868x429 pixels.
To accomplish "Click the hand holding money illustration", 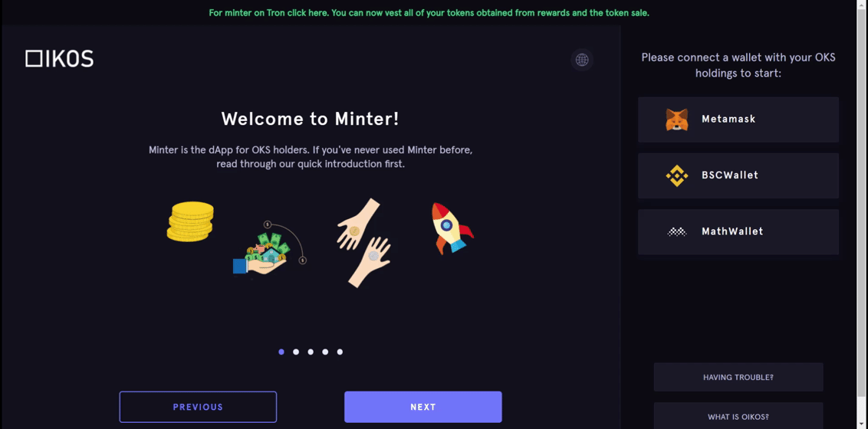I will (x=269, y=247).
